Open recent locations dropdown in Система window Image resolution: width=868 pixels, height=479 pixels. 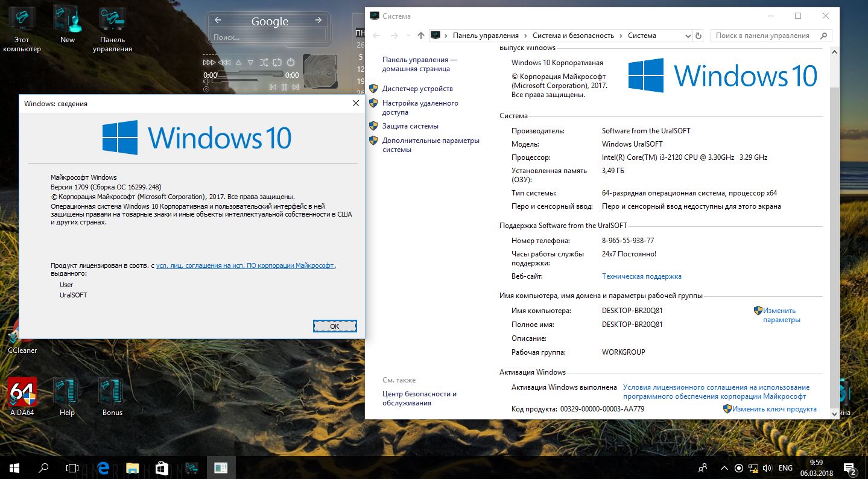(408, 36)
